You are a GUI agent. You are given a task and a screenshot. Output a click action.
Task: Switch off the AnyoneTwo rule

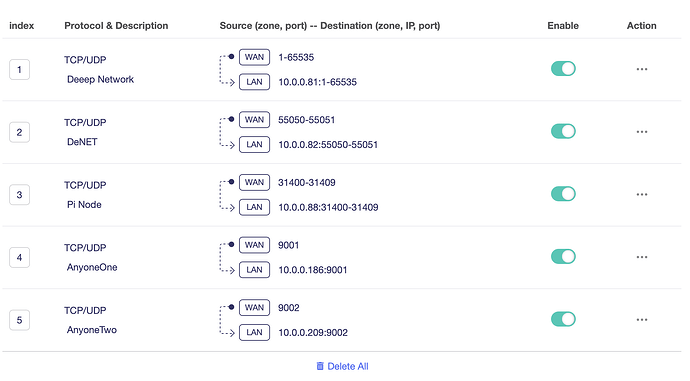pyautogui.click(x=563, y=319)
